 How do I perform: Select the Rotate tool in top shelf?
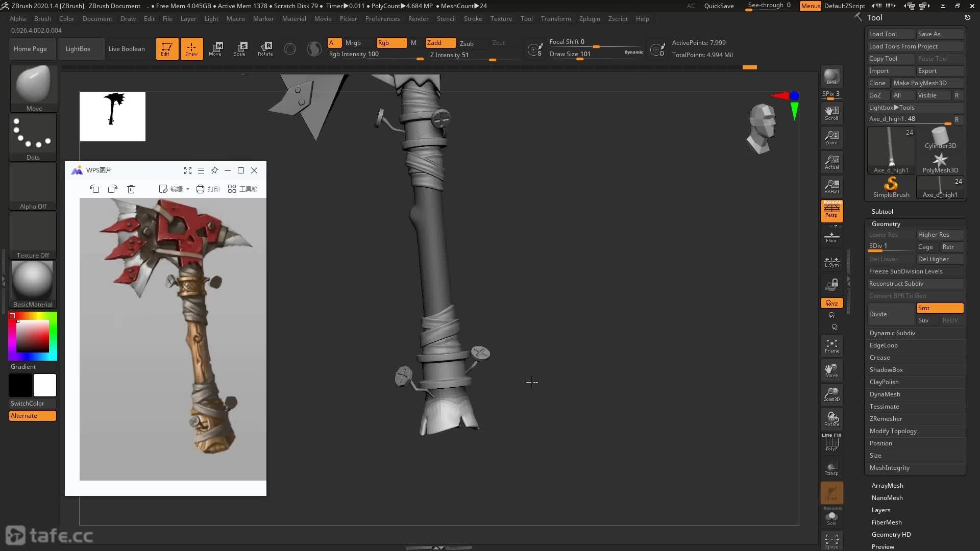click(265, 49)
